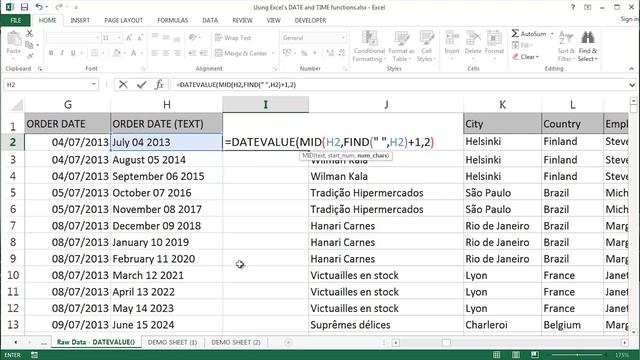Select column J header

(386, 104)
